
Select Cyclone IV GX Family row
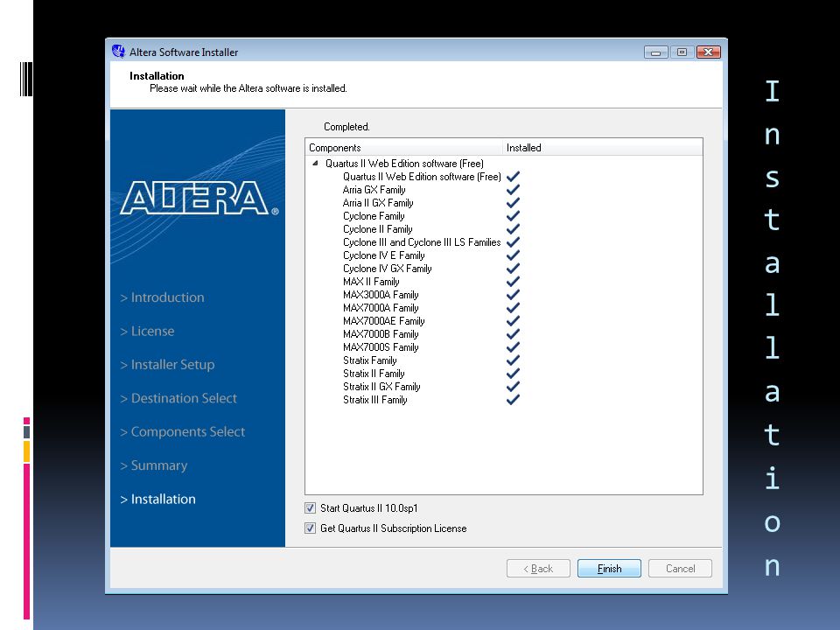[x=388, y=269]
